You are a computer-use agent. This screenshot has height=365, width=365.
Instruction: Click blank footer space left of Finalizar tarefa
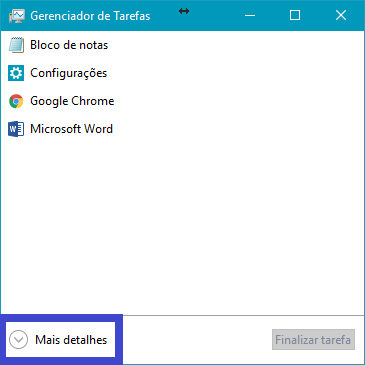pos(197,340)
